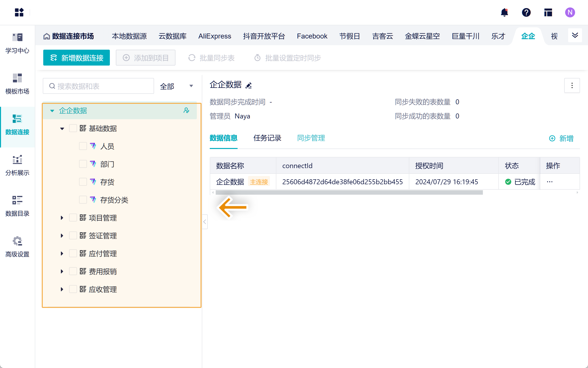The width and height of the screenshot is (588, 368).
Task: Click 新增数据连接 button
Action: tap(77, 58)
